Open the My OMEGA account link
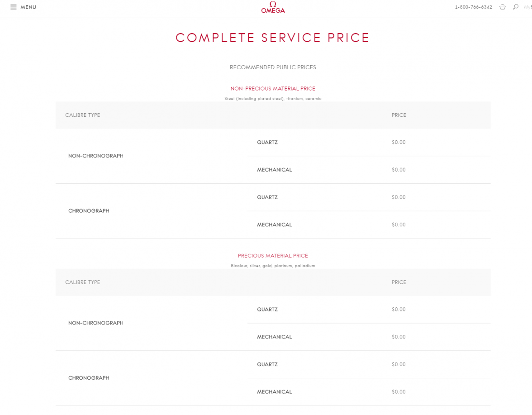532x415 pixels. point(528,7)
